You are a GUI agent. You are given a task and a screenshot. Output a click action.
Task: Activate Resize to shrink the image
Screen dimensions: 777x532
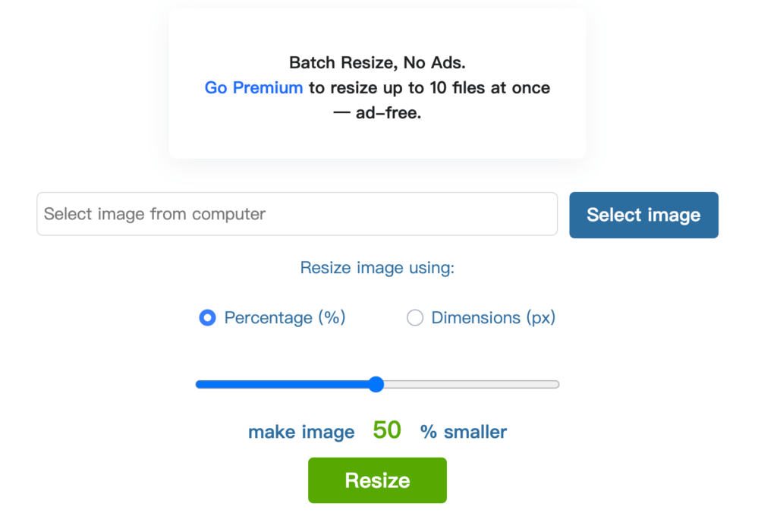377,480
